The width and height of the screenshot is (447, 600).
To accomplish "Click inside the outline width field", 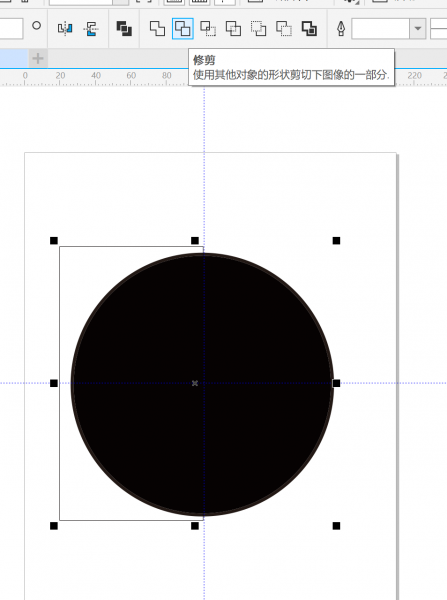I will (381, 29).
